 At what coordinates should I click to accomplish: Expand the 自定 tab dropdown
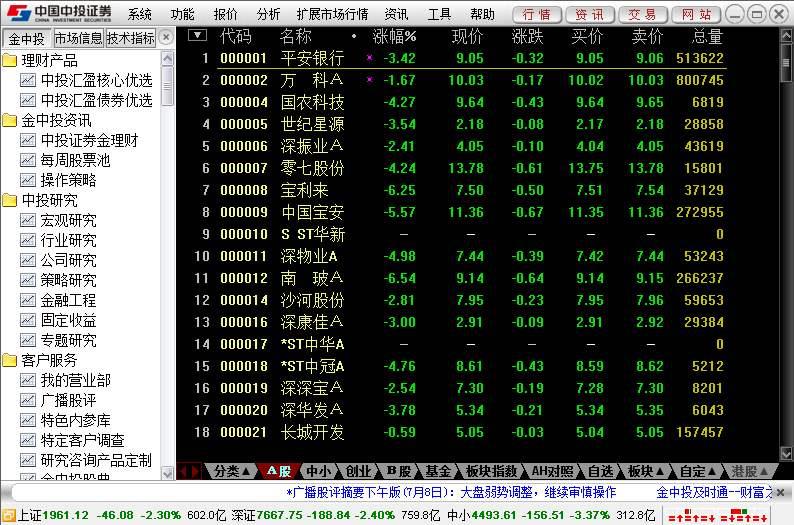click(x=711, y=472)
